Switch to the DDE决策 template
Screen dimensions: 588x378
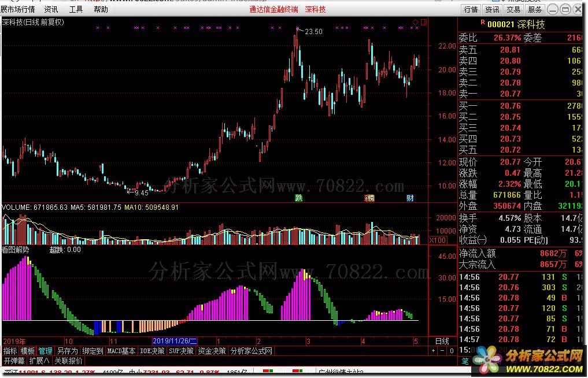(x=152, y=351)
